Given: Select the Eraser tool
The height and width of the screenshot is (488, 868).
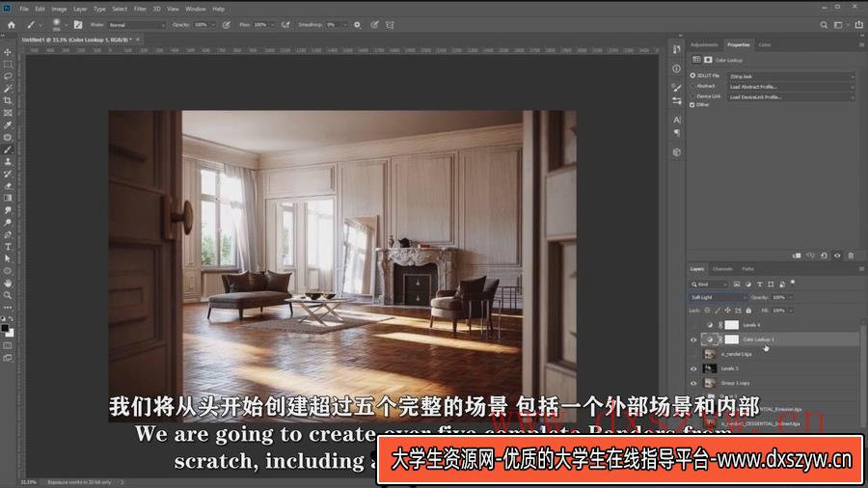Looking at the screenshot, I should [x=8, y=186].
